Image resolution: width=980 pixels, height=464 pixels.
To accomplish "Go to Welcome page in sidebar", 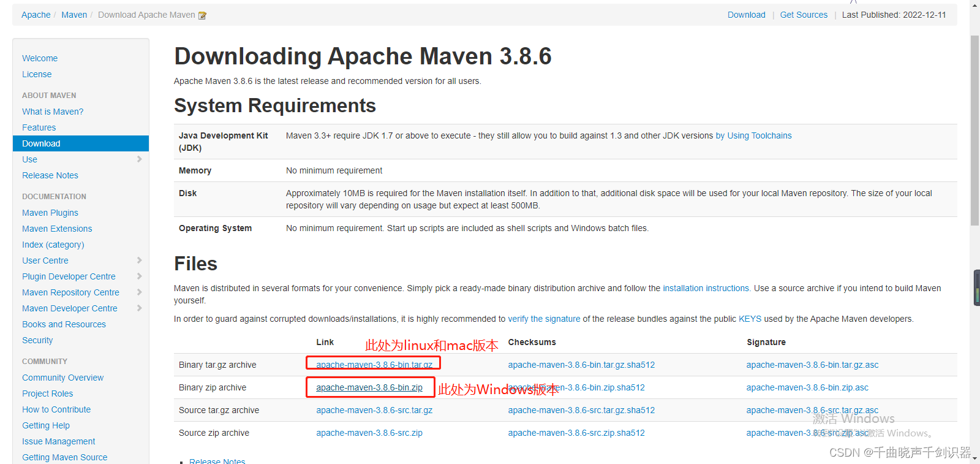I will 40,58.
